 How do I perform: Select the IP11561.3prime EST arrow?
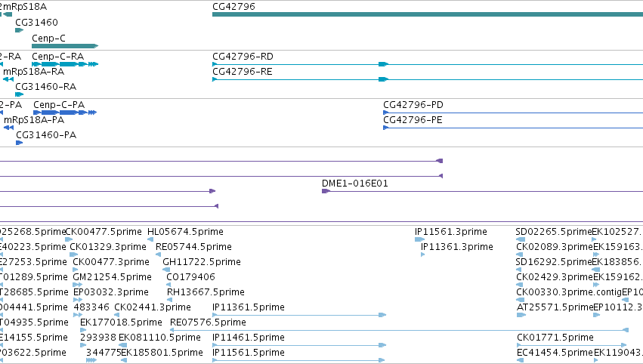419,239
